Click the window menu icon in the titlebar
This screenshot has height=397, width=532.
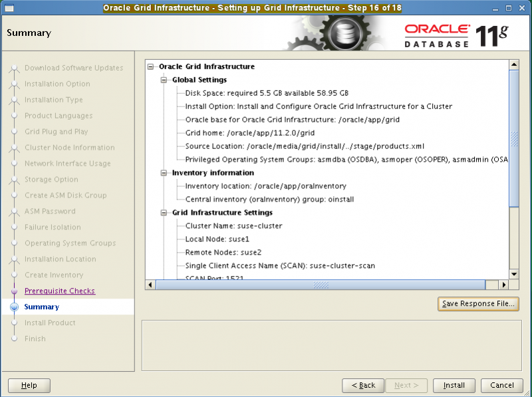tap(9, 8)
